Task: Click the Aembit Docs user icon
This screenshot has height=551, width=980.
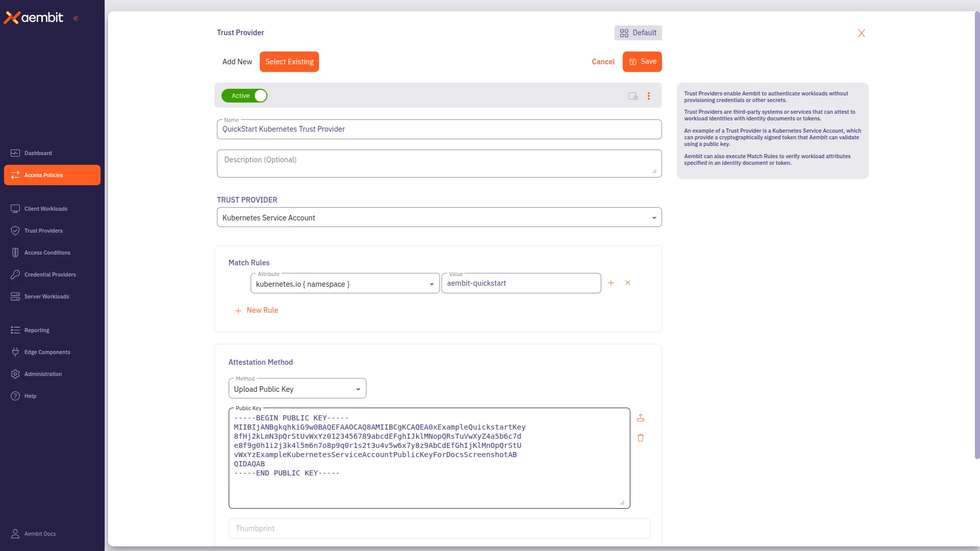Action: 15,534
